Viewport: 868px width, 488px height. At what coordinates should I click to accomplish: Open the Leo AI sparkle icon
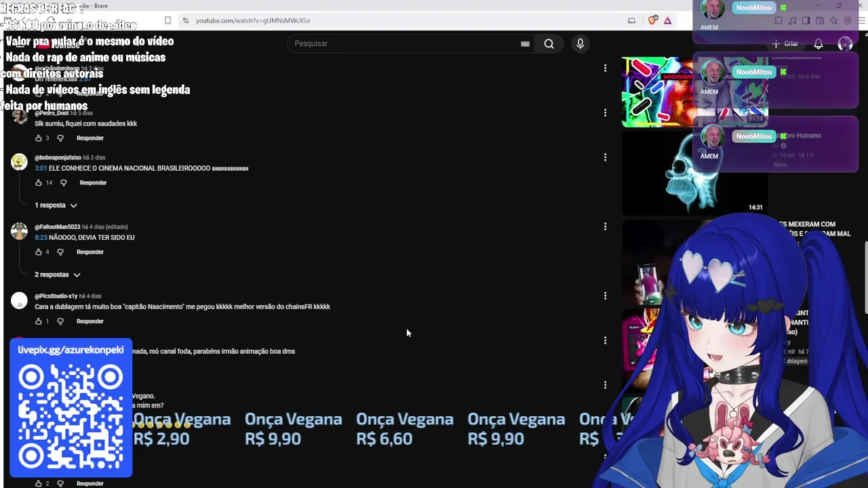pos(833,21)
